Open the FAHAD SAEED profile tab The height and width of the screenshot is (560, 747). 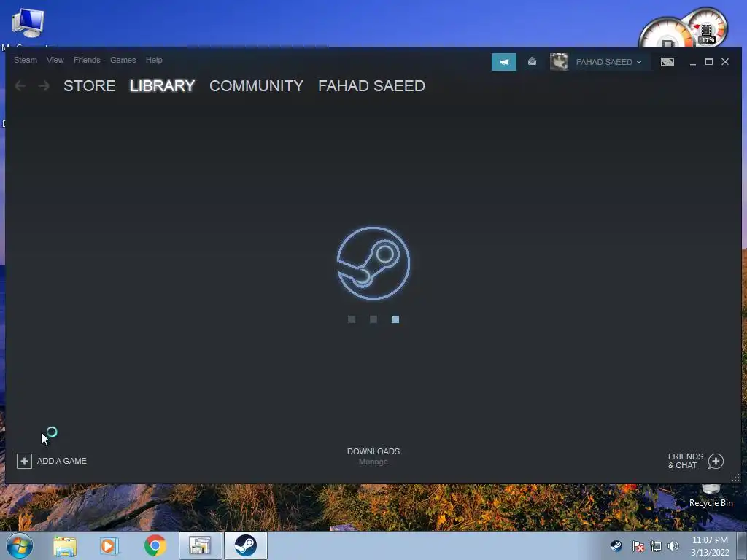(x=371, y=86)
